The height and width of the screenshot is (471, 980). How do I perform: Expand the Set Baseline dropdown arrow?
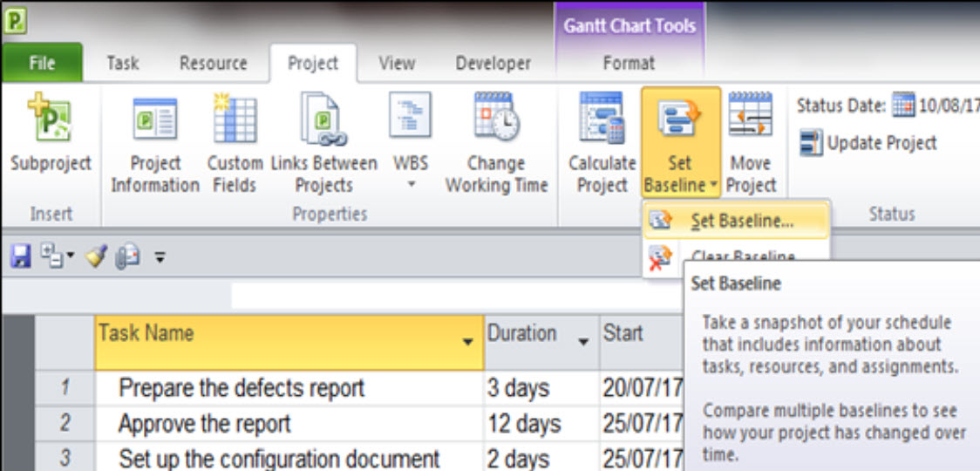[714, 186]
